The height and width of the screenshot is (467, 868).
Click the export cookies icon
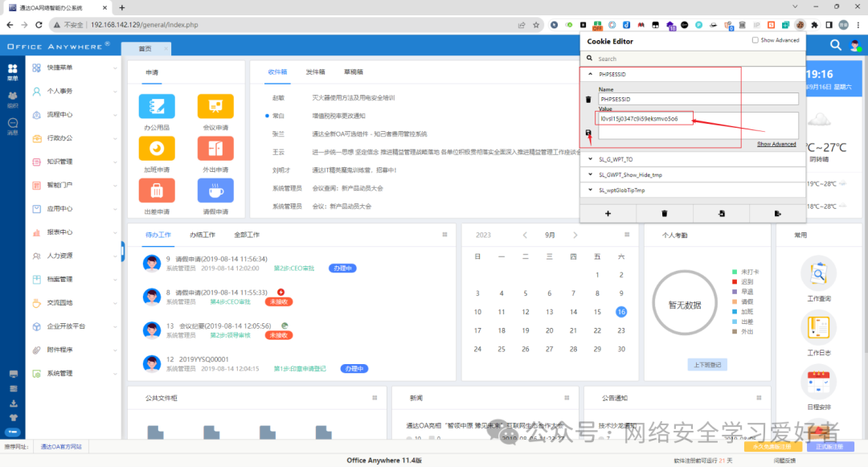tap(778, 214)
